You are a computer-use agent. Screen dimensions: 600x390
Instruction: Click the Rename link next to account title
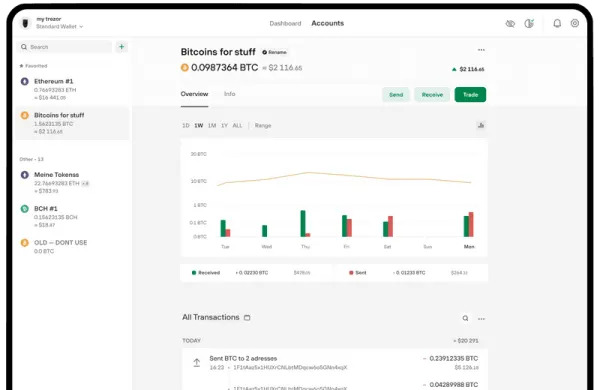point(274,52)
